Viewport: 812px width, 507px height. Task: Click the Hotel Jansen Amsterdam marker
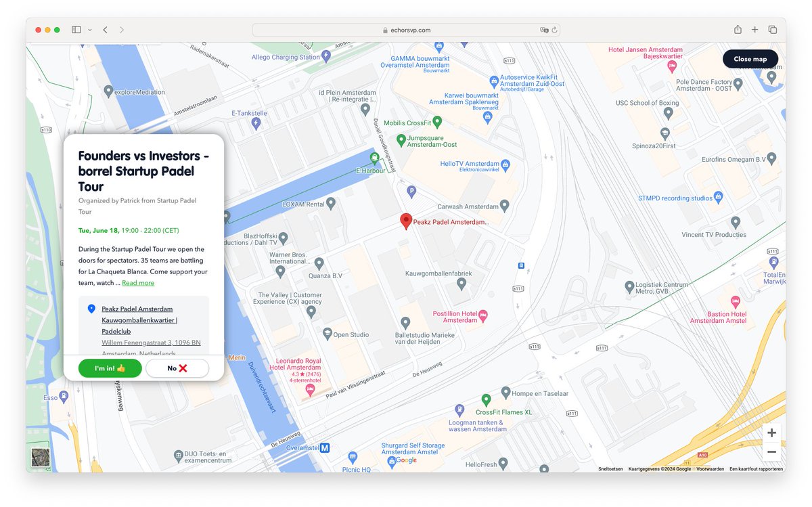coord(672,66)
